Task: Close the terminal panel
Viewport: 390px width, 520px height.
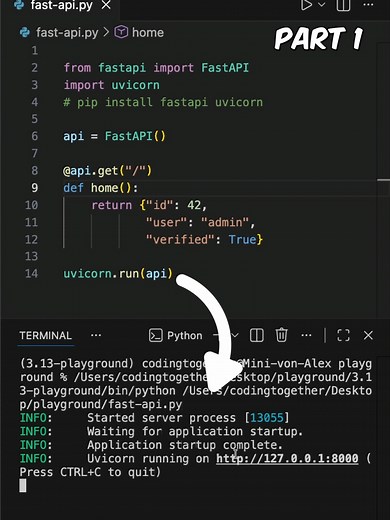Action: (368, 335)
